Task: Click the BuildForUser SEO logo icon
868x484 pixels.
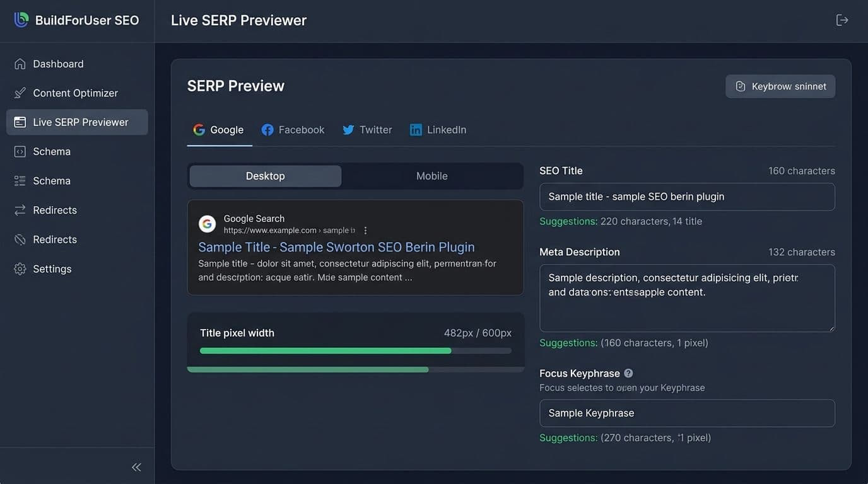Action: coord(21,20)
